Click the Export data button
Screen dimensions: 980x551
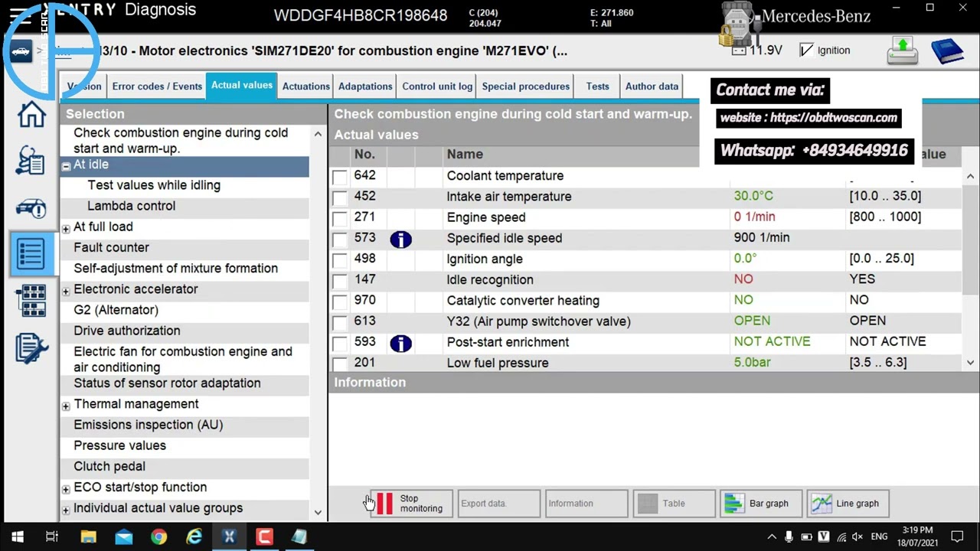[x=499, y=504]
